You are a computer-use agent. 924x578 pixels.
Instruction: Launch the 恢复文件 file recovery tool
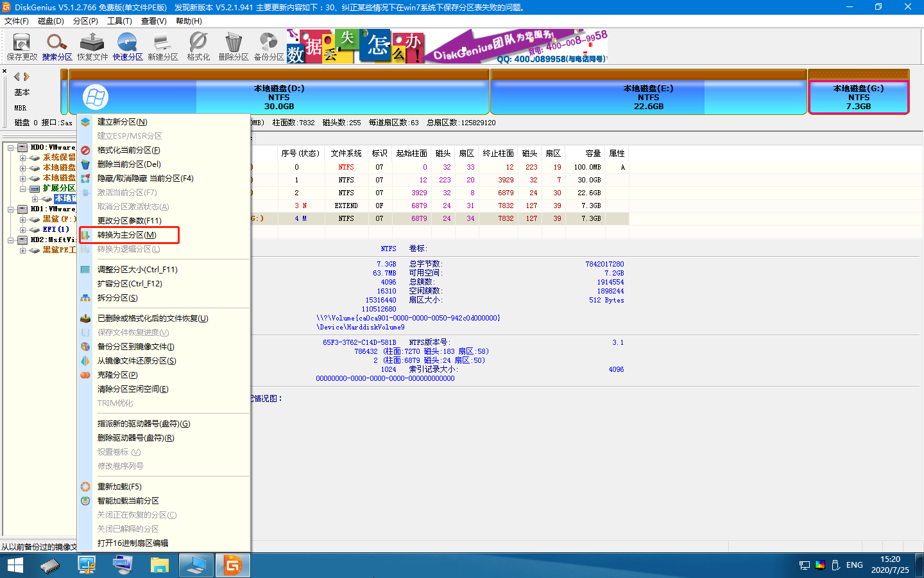coord(92,47)
